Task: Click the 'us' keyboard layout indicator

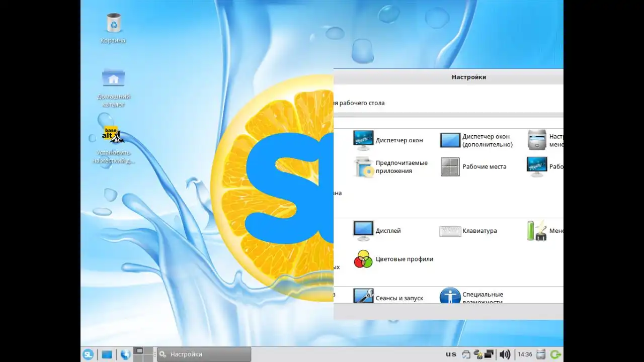Action: point(451,354)
